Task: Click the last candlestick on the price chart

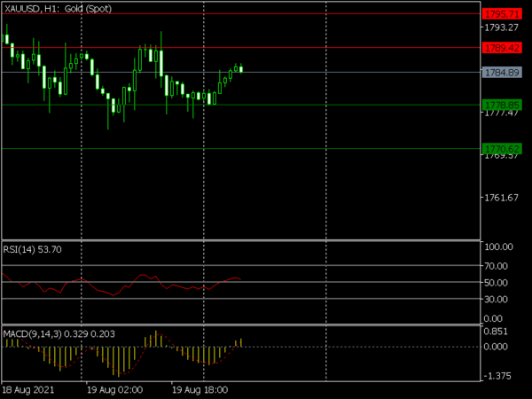Action: point(241,69)
